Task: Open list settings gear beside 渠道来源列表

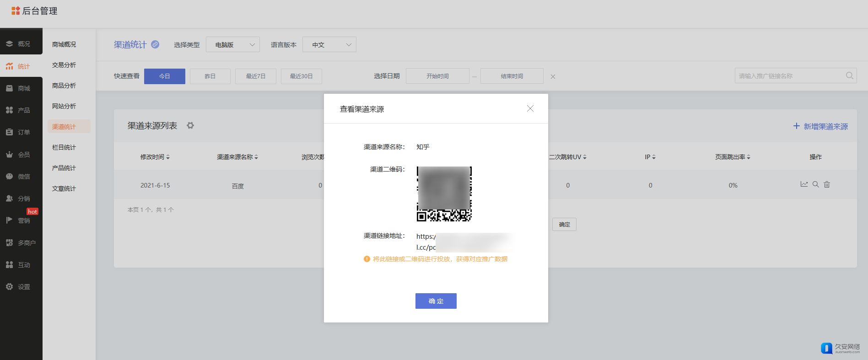Action: 190,125
